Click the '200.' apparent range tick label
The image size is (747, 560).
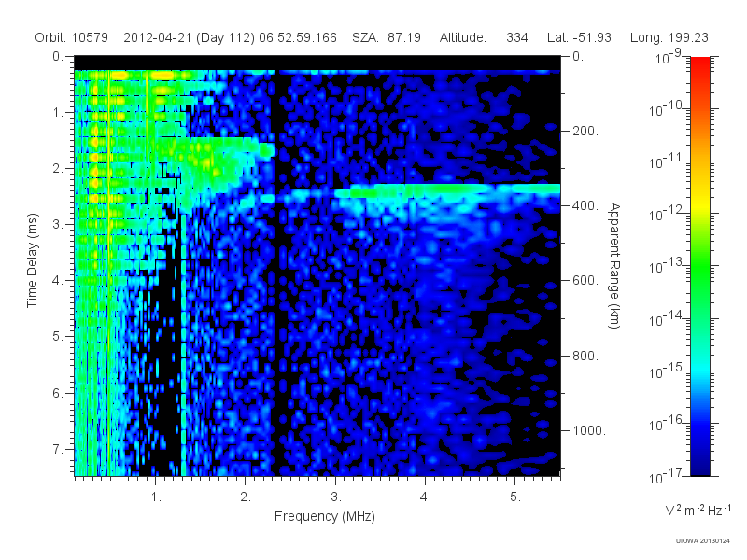coord(585,131)
